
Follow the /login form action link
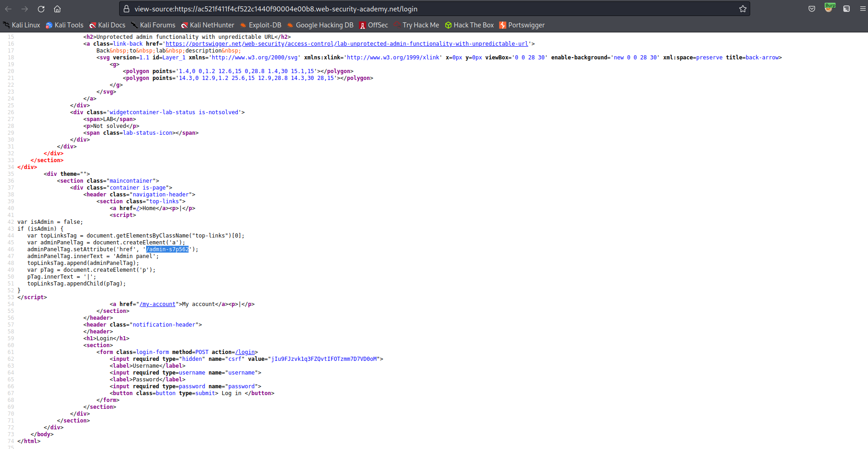[x=245, y=352]
